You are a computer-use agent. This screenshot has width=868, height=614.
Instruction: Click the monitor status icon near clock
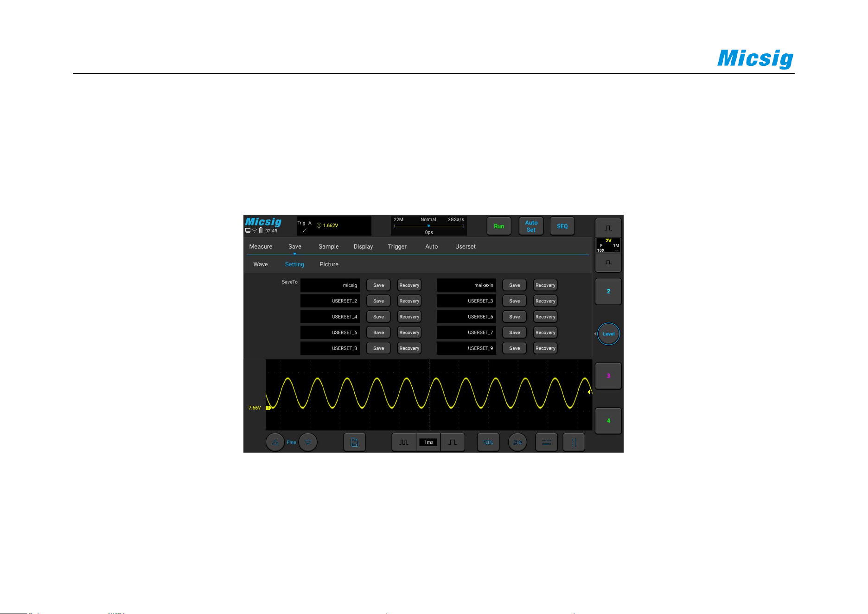[248, 230]
